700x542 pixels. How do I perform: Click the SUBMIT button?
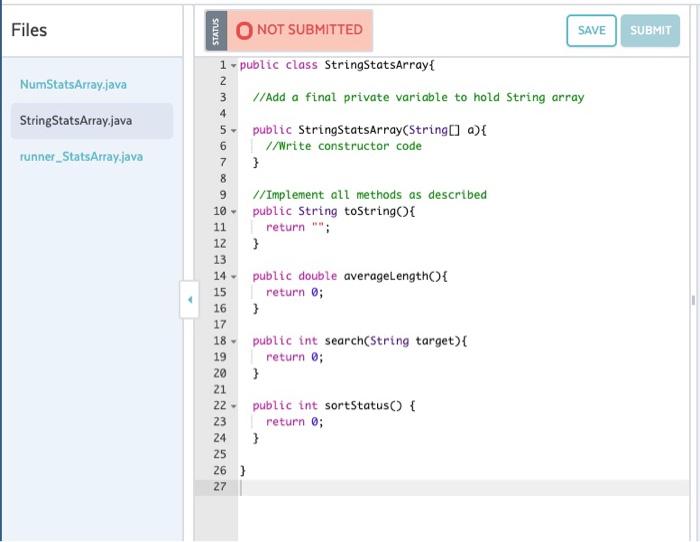coord(650,30)
